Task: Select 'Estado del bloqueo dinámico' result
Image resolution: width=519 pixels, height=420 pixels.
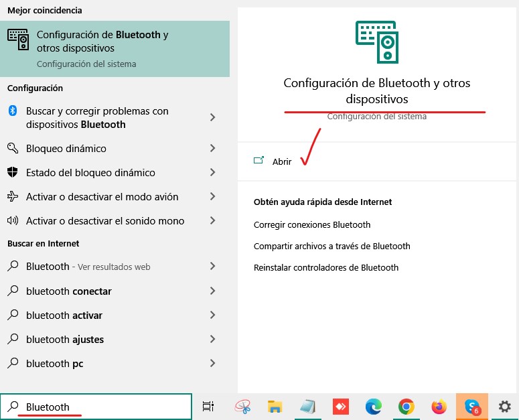Action: click(90, 173)
